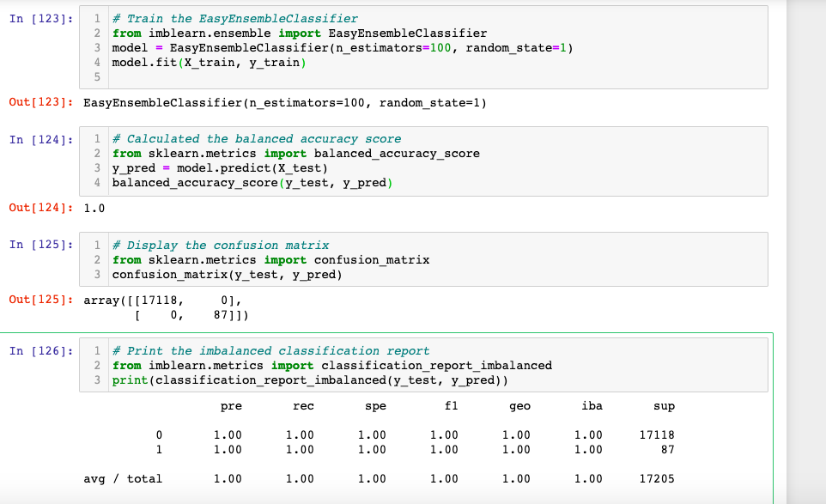Click the Display the confusion matrix comment
The image size is (826, 504).
point(220,246)
